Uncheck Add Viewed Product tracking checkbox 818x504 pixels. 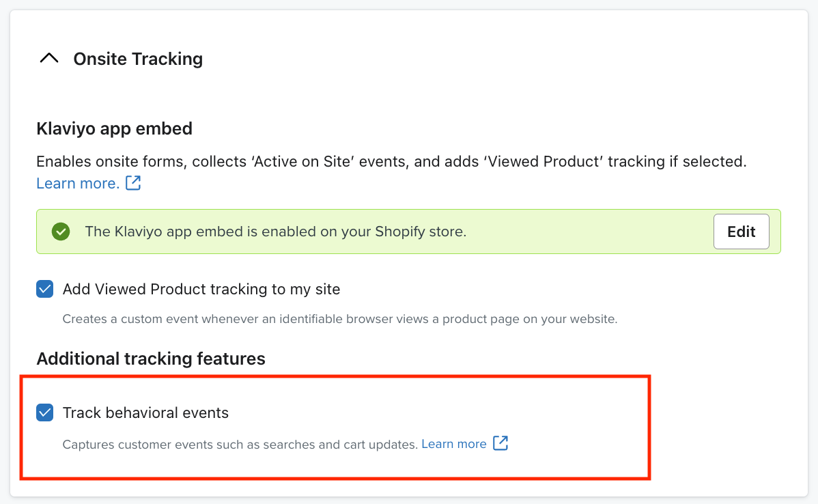pyautogui.click(x=45, y=289)
